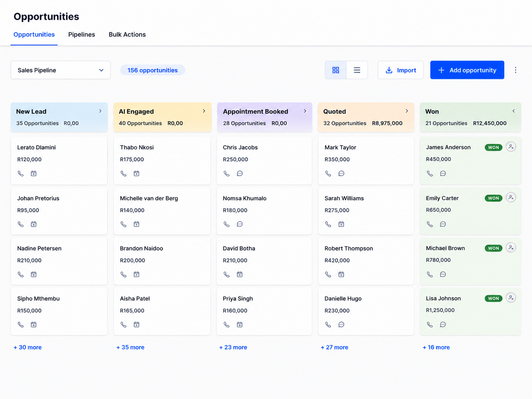Click phone icon on Brandon Naidoo card
Viewport: 532px width, 399px height.
tap(123, 274)
